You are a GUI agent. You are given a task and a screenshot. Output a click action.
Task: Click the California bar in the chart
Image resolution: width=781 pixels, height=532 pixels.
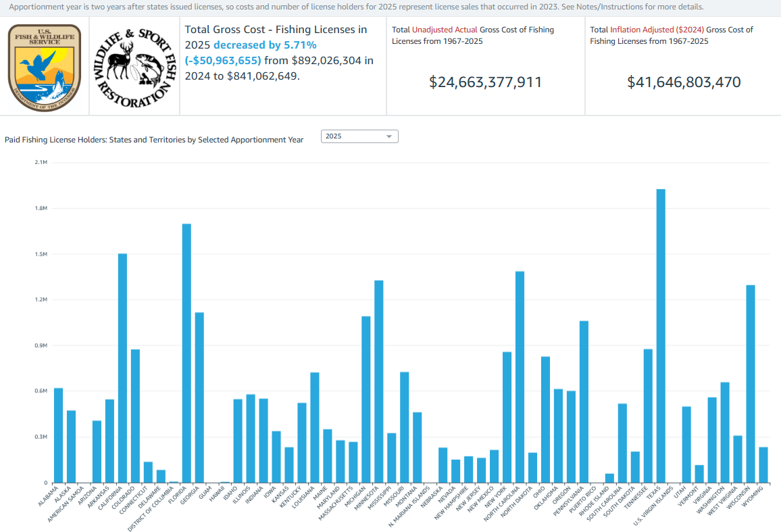pos(122,368)
